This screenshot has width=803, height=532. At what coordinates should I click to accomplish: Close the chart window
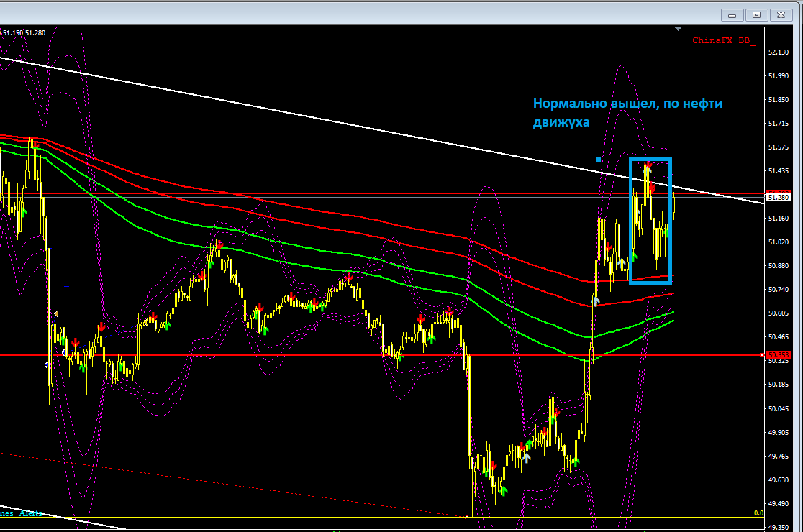coord(781,15)
